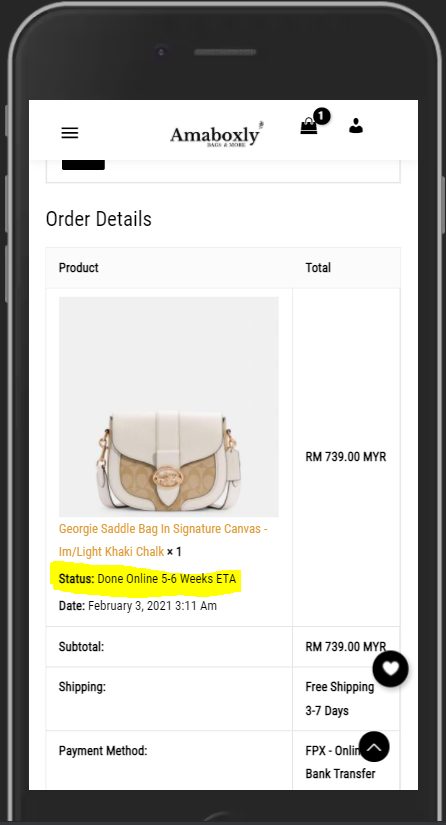Click the scroll-to-top arrow button

[374, 747]
